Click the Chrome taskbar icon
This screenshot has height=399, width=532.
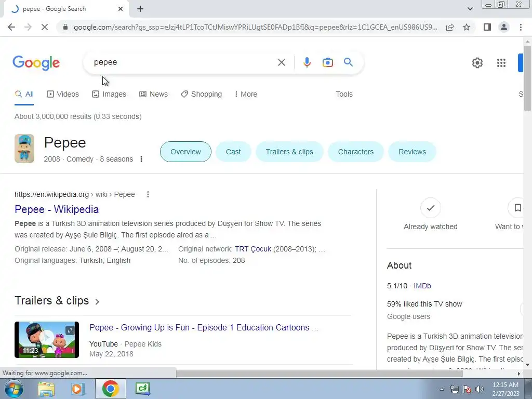pyautogui.click(x=110, y=389)
